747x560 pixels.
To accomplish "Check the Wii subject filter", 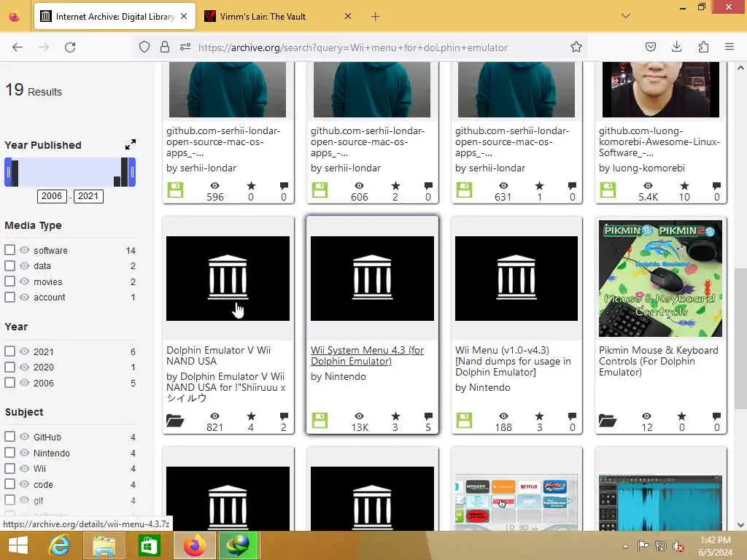I will 9,469.
